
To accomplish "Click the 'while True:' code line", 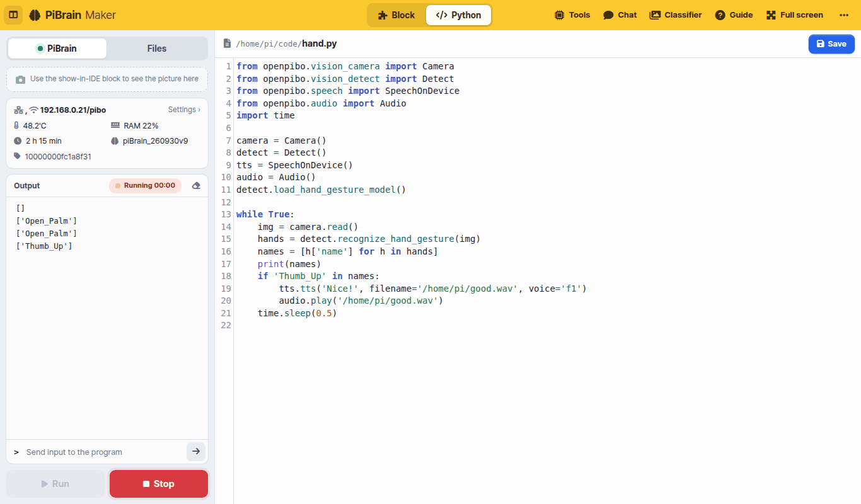I will pyautogui.click(x=265, y=214).
